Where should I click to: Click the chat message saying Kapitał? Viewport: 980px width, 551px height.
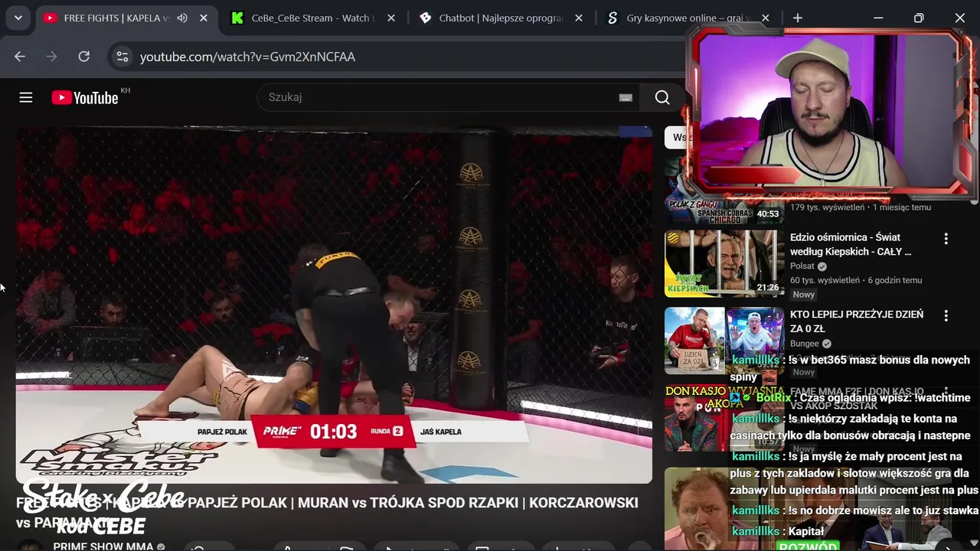coord(778,531)
